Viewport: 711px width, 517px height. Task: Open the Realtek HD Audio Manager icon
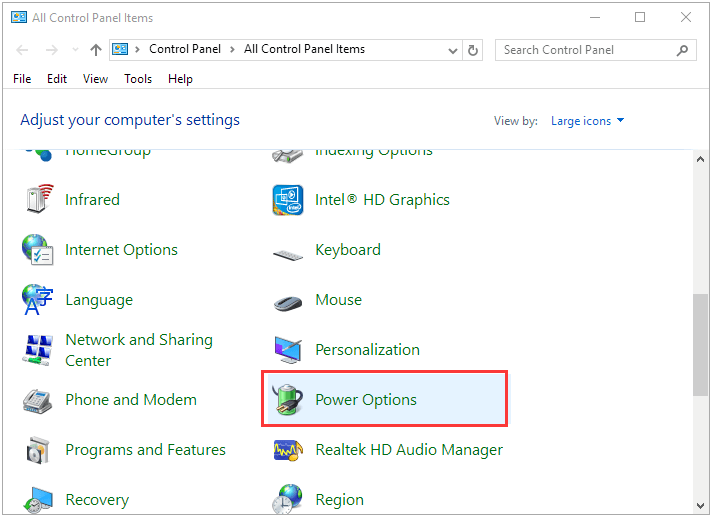pos(288,450)
